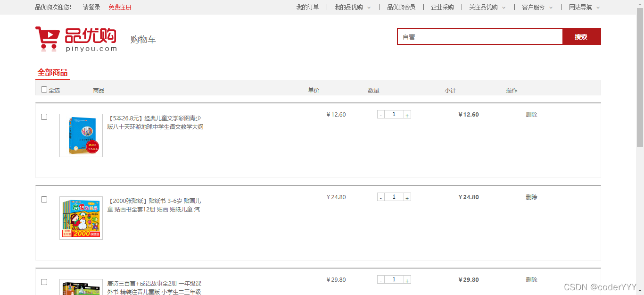Image resolution: width=644 pixels, height=295 pixels.
Task: Click the 购物车 heading beside the logo
Action: pyautogui.click(x=143, y=39)
